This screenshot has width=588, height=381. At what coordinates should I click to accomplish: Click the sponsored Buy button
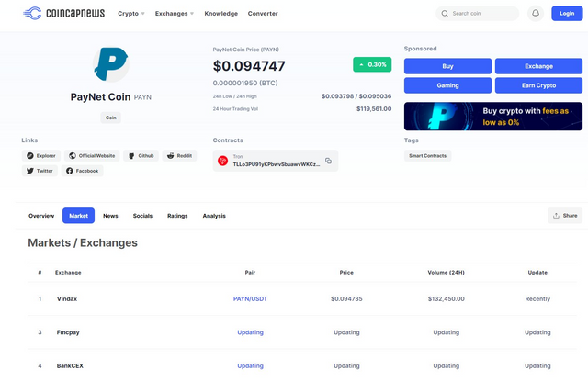coord(447,66)
